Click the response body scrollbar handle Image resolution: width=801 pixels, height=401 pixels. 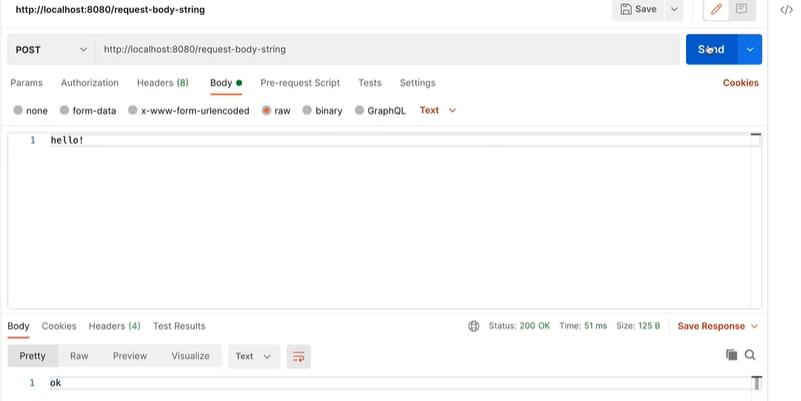coord(757,383)
